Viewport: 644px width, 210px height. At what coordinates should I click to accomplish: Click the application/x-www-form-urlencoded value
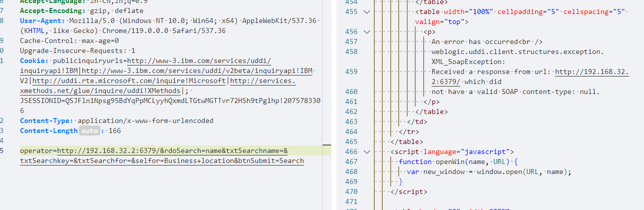(146, 121)
